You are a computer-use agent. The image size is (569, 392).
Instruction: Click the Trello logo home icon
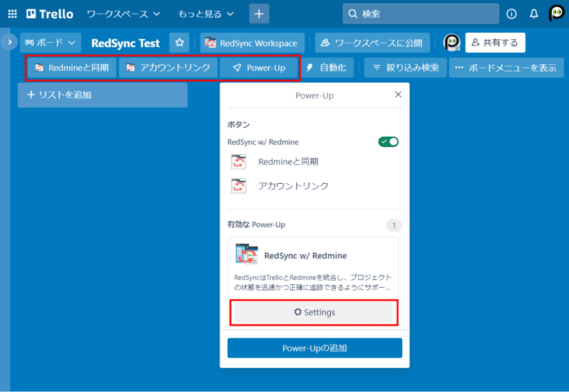(49, 13)
